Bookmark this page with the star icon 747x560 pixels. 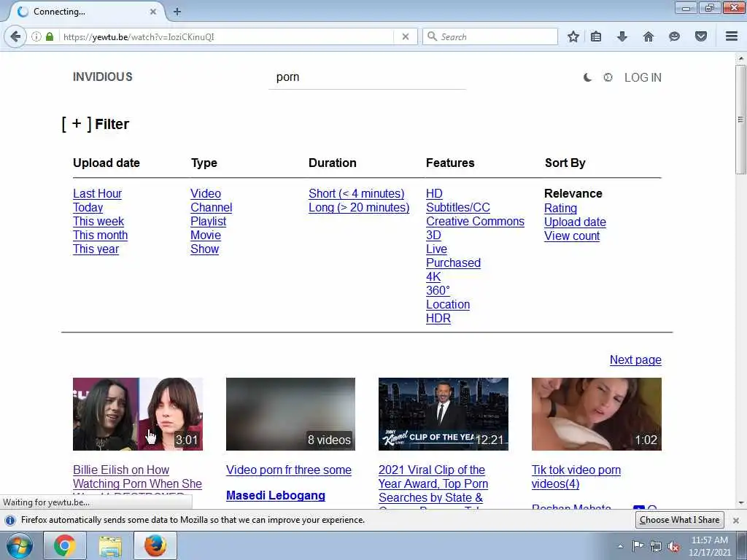(573, 36)
